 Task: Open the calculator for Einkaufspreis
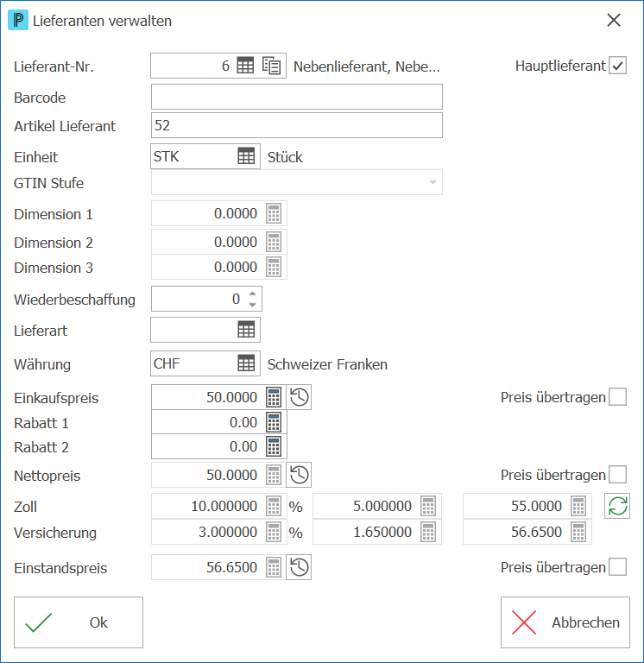(274, 397)
